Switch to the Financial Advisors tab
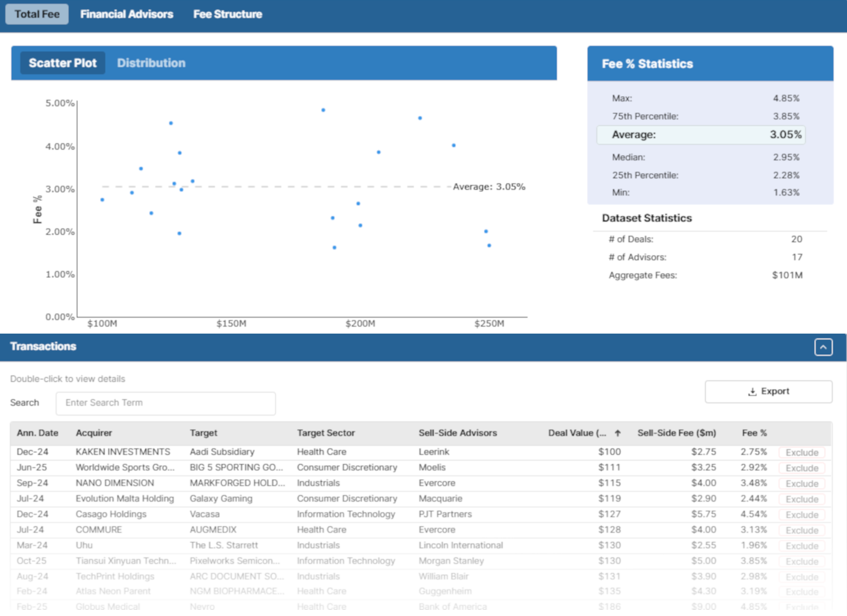The image size is (847, 616). click(x=127, y=14)
